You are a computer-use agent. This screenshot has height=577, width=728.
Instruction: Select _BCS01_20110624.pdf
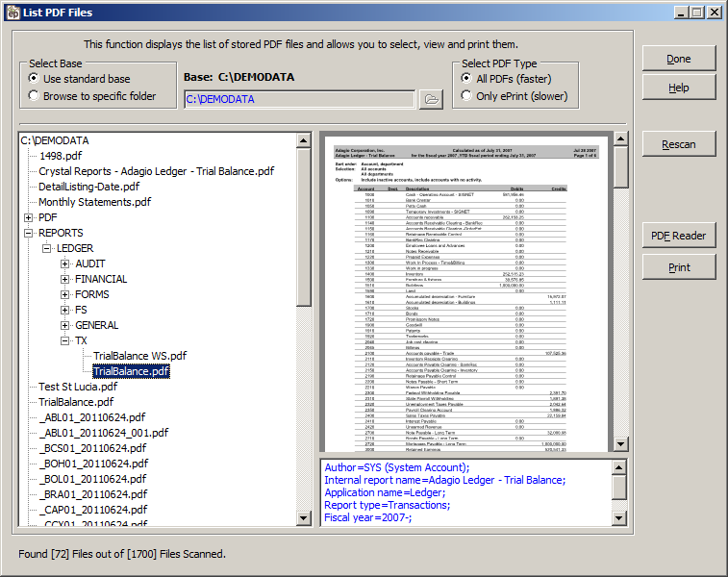92,448
